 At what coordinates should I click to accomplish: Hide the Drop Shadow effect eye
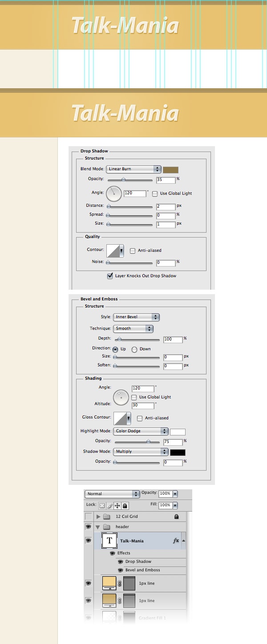pos(121,562)
